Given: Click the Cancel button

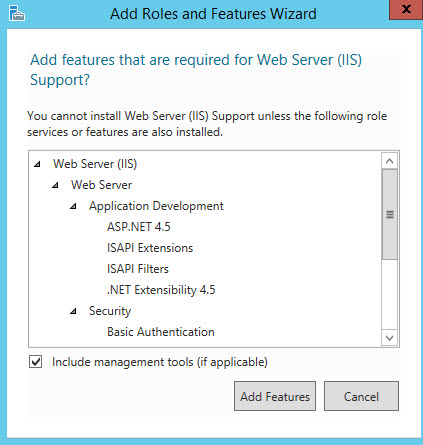Looking at the screenshot, I should click(x=361, y=396).
